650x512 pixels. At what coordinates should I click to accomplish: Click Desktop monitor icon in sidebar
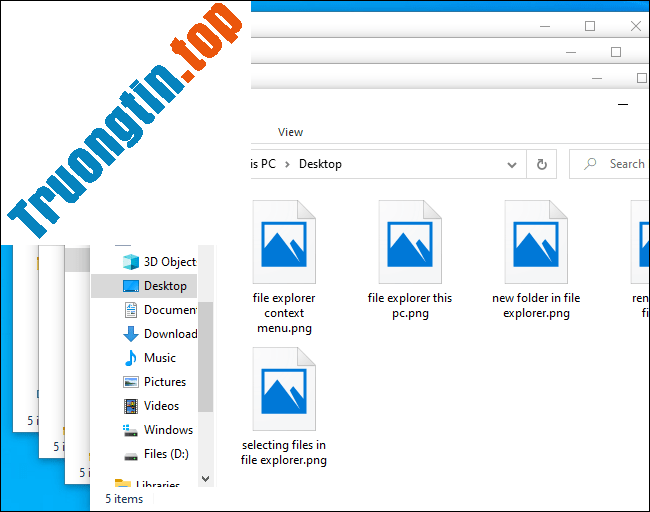click(x=131, y=286)
